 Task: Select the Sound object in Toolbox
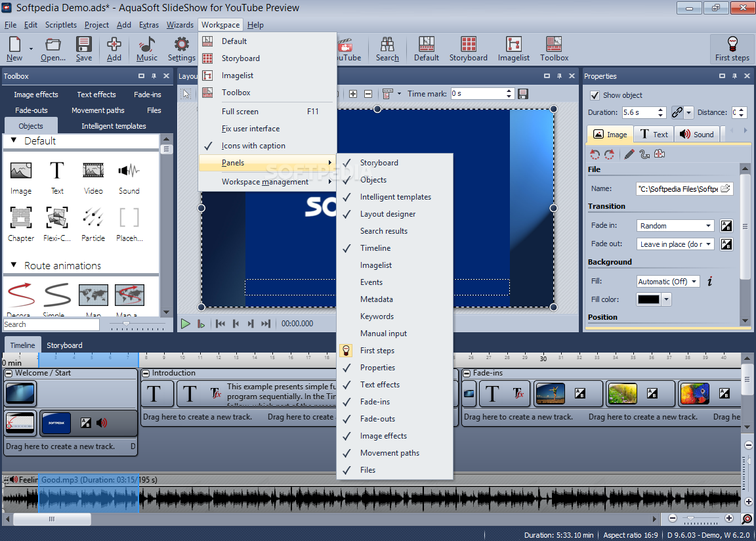tap(129, 178)
